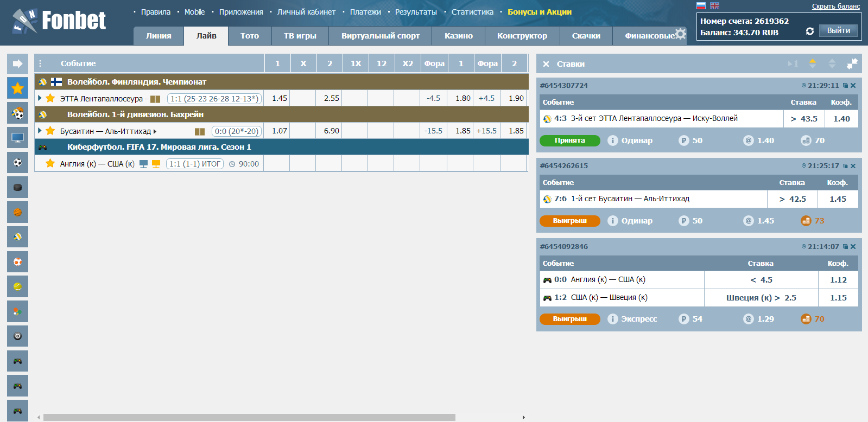868x422 pixels.
Task: Open the Виртуальный спорт tab
Action: (x=381, y=36)
